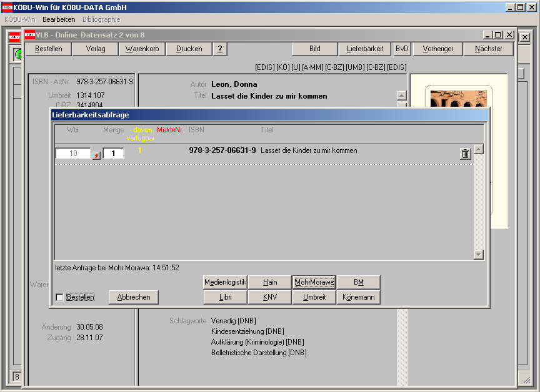Screen dimensions: 540x392
Task: Click the [A-MM] source tag
Action: (312, 67)
